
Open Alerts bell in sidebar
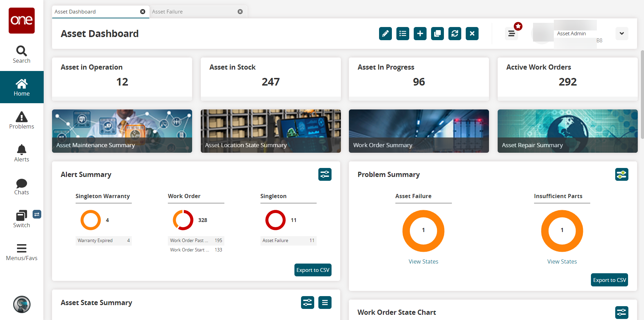pos(22,153)
